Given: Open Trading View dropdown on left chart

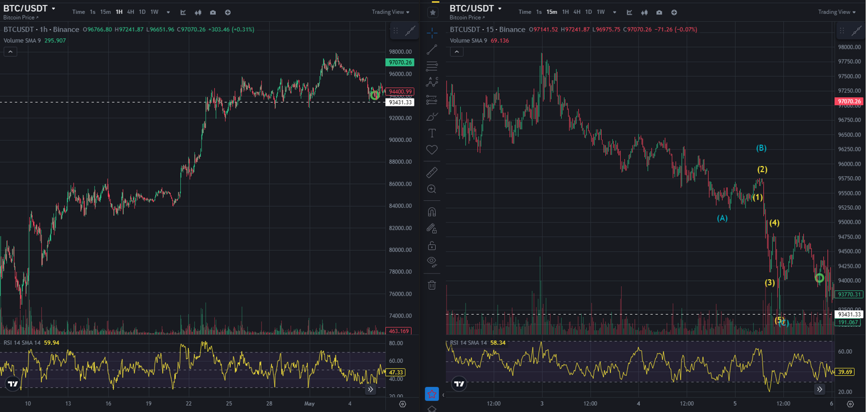Looking at the screenshot, I should pyautogui.click(x=390, y=12).
